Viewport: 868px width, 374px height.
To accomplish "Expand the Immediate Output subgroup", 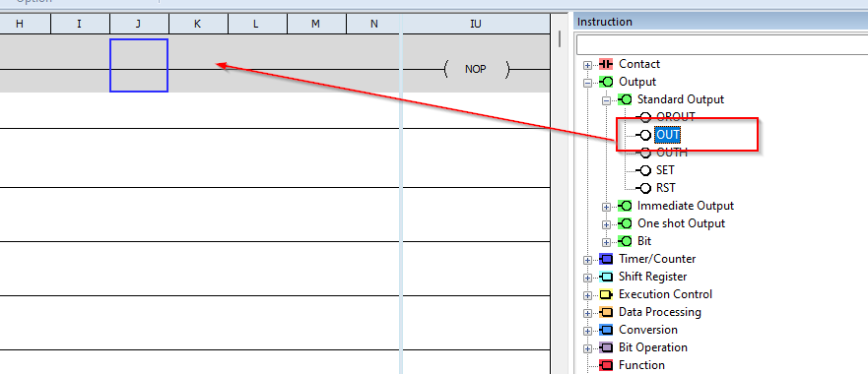I will click(x=606, y=207).
